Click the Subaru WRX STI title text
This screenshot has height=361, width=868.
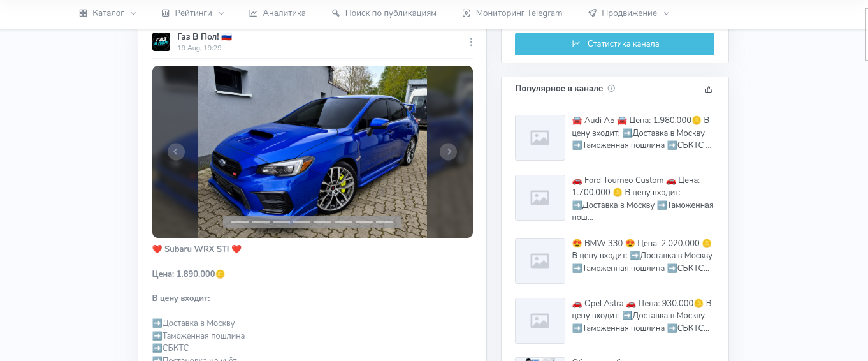[197, 249]
